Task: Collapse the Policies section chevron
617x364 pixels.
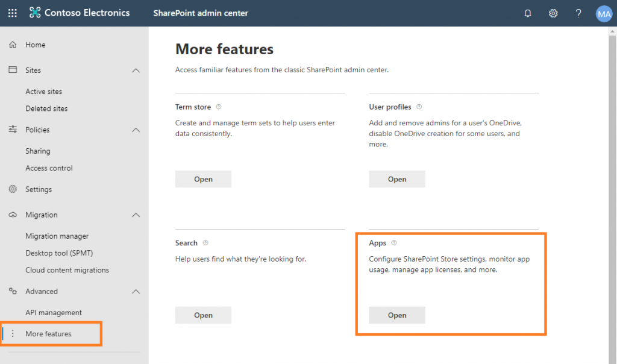Action: (x=136, y=130)
